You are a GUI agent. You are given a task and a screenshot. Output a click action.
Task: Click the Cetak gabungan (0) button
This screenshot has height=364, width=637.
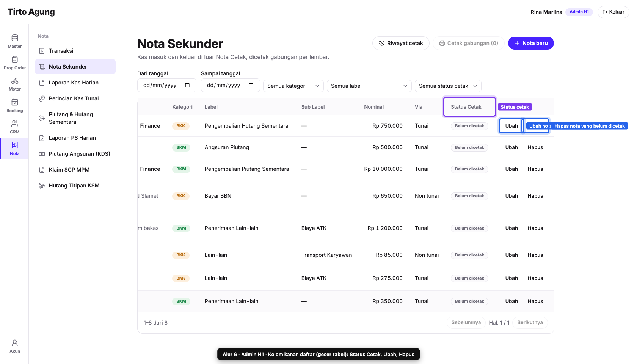point(469,43)
